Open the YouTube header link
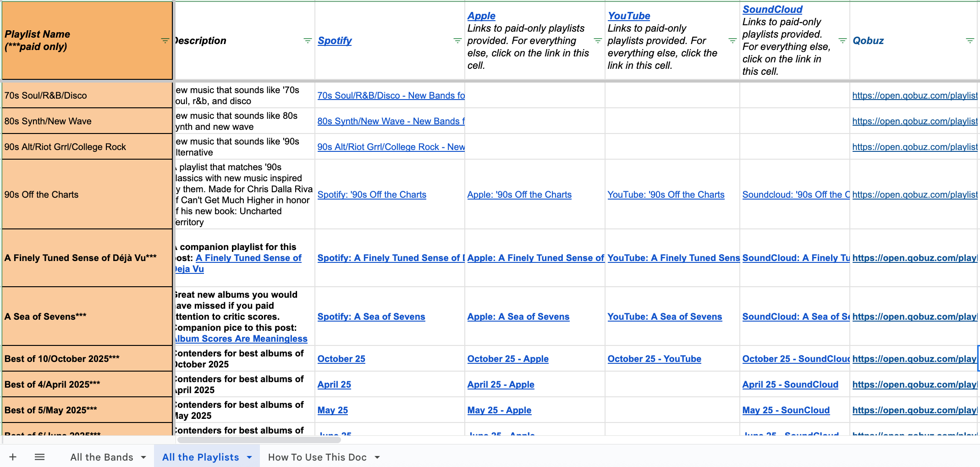Screen dimensions: 980x467 tap(629, 16)
